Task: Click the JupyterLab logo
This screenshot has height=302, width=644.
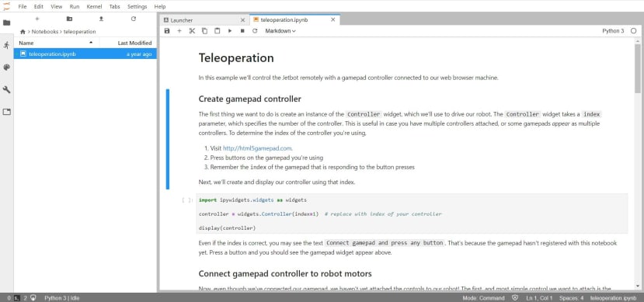Action: click(6, 6)
